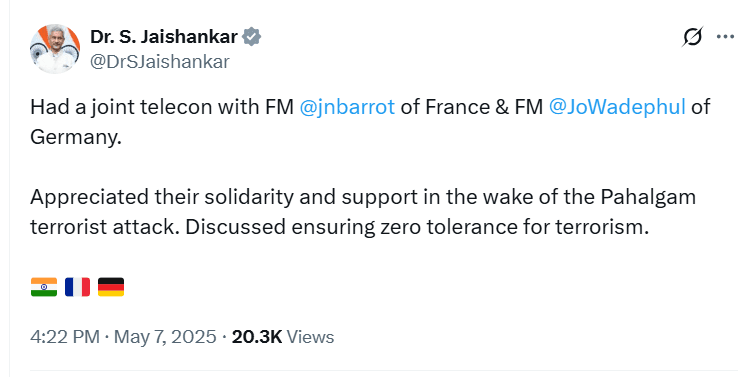Click 'Discussed ensuring zero tolerance' sentence
Image resolution: width=752 pixels, height=377 pixels.
pos(417,227)
